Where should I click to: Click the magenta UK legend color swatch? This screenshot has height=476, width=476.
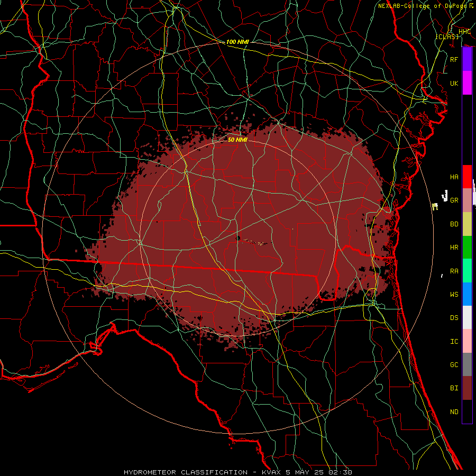[x=467, y=83]
